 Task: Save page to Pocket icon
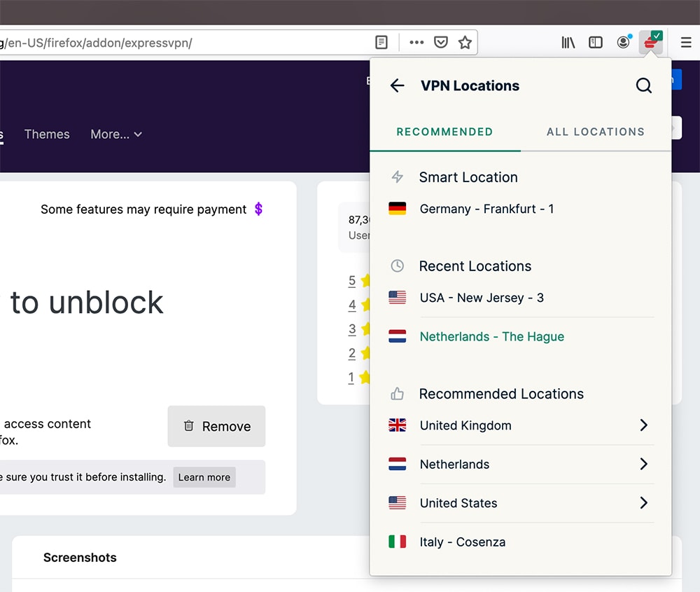point(440,43)
